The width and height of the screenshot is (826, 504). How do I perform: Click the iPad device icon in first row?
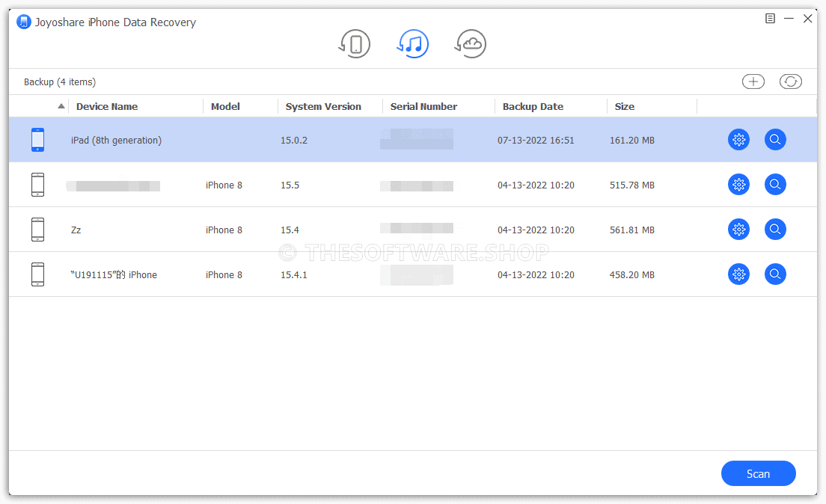[38, 140]
